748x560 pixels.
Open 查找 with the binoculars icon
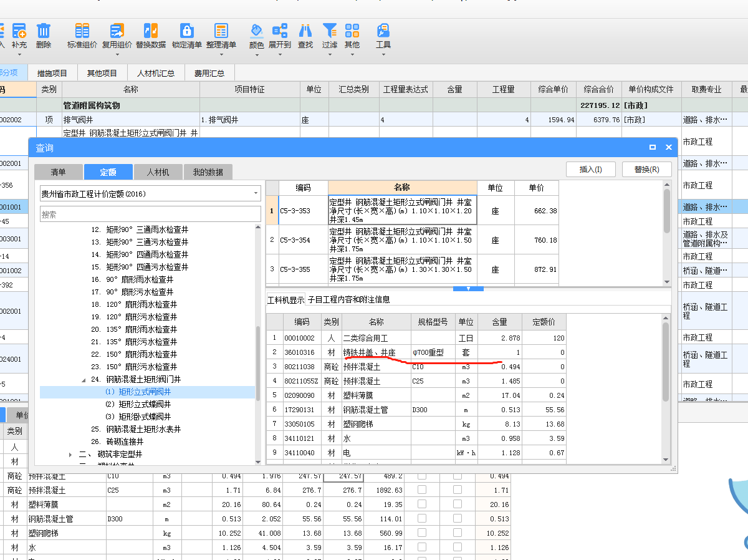click(305, 30)
